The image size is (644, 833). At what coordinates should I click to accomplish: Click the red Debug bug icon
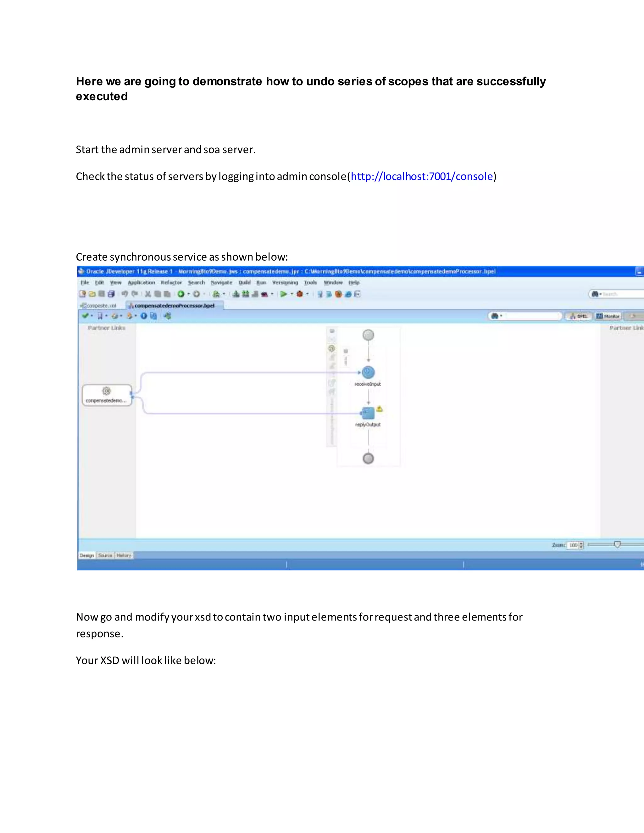tap(299, 294)
